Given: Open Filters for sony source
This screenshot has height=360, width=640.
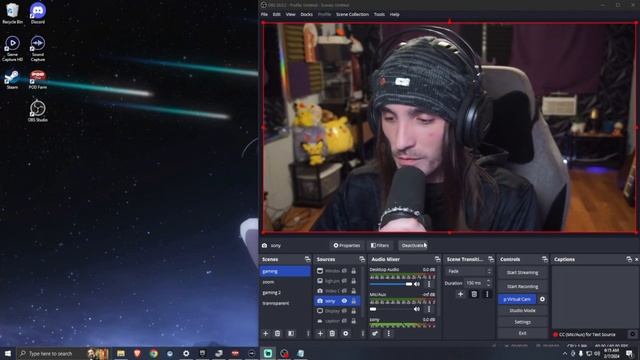Looking at the screenshot, I should click(380, 245).
